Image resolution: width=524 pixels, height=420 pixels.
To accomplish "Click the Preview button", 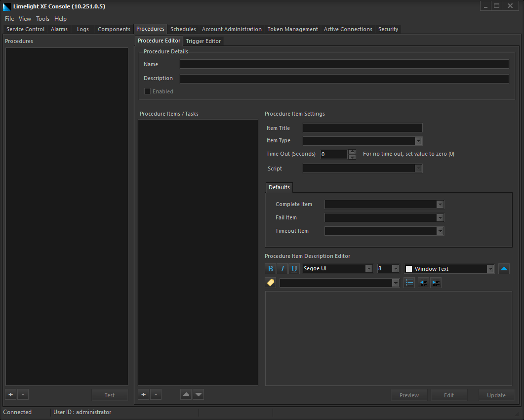I will 409,395.
